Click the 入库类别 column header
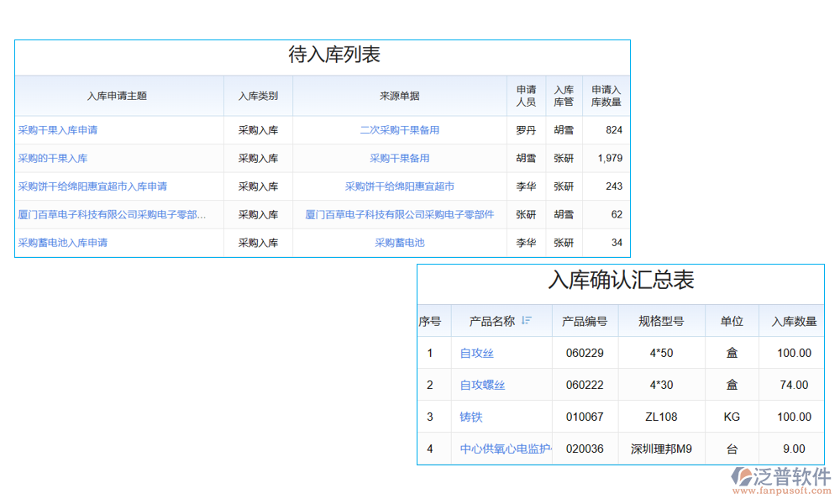This screenshot has height=504, width=840. click(x=257, y=96)
